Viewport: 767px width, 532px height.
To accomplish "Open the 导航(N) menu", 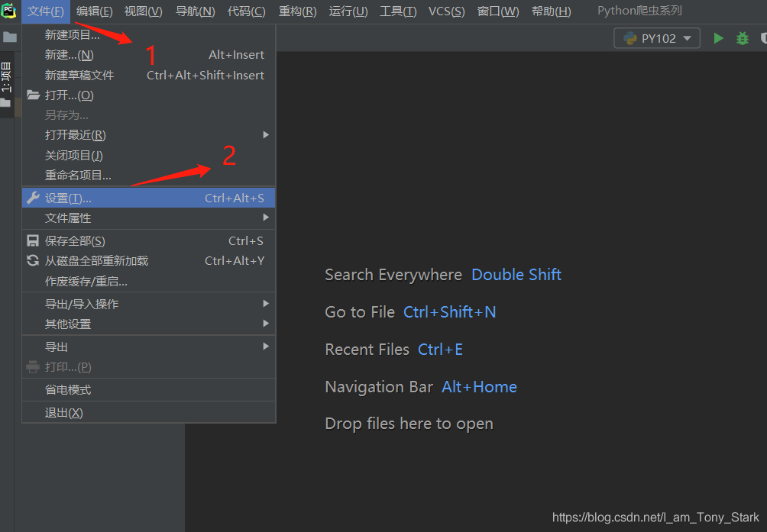I will (195, 11).
